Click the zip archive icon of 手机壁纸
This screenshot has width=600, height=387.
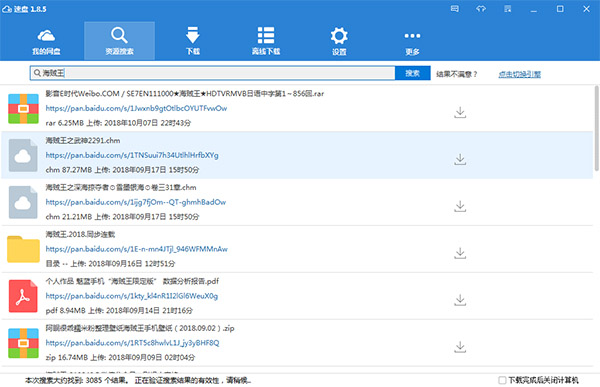tap(23, 343)
